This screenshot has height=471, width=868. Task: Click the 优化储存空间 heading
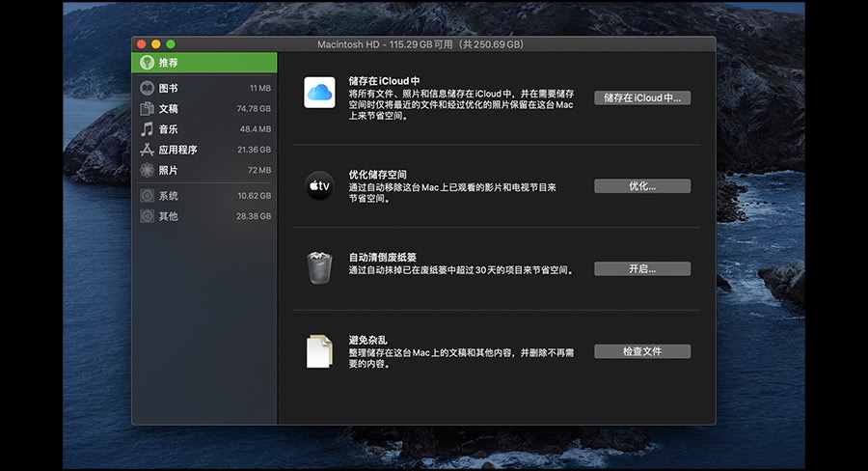[377, 175]
